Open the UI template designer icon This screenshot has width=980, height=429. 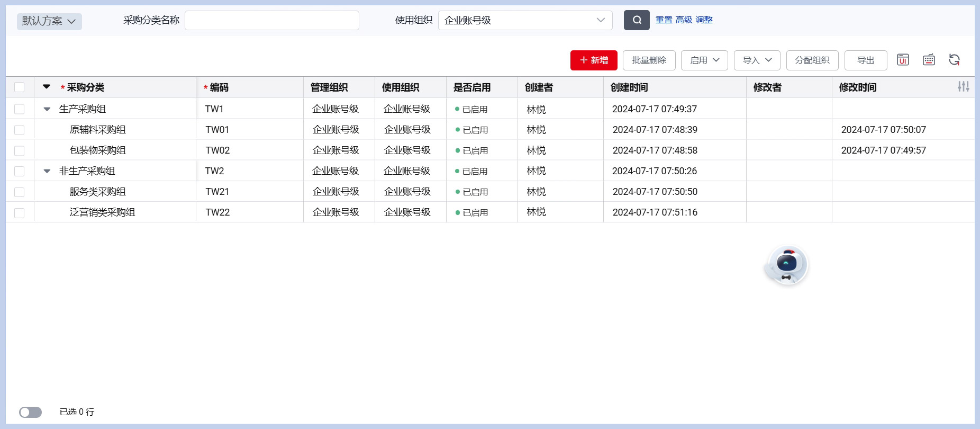tap(903, 60)
